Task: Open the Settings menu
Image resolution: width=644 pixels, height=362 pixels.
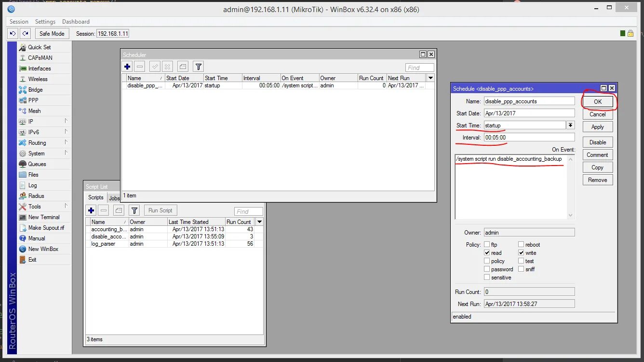Action: click(45, 22)
